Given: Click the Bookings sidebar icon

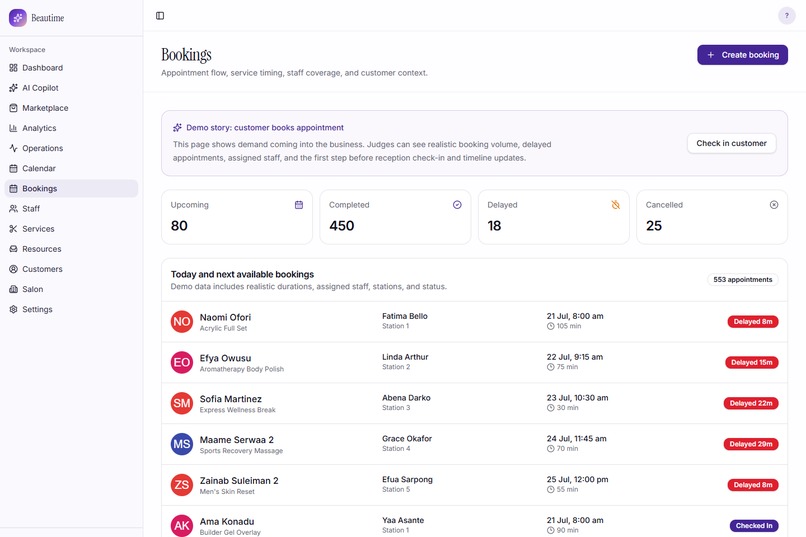Looking at the screenshot, I should coord(13,189).
